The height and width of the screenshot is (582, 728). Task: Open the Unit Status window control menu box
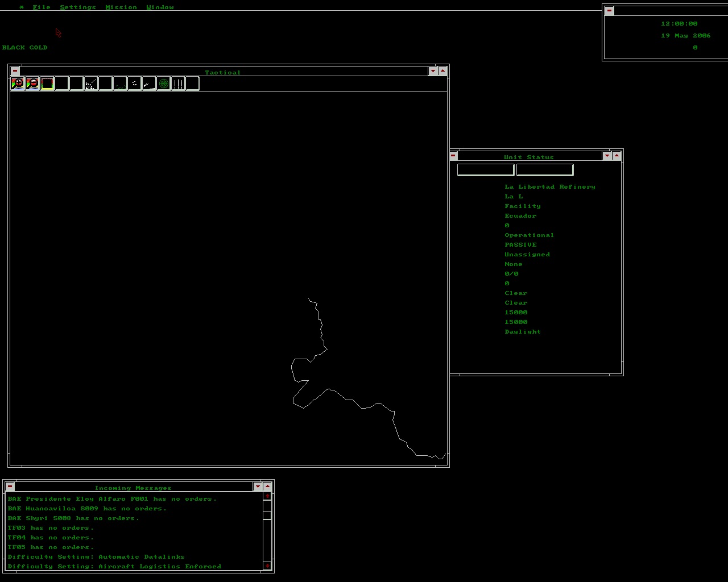(x=453, y=156)
